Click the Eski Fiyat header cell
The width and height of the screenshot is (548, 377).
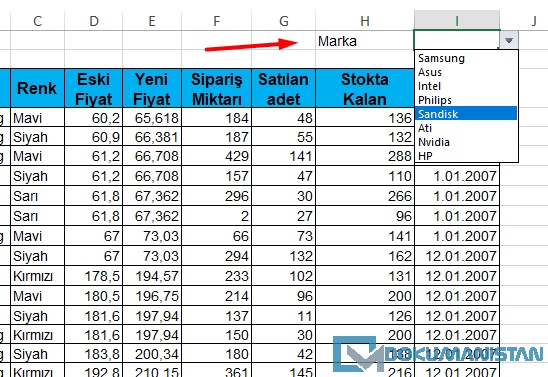[x=94, y=88]
